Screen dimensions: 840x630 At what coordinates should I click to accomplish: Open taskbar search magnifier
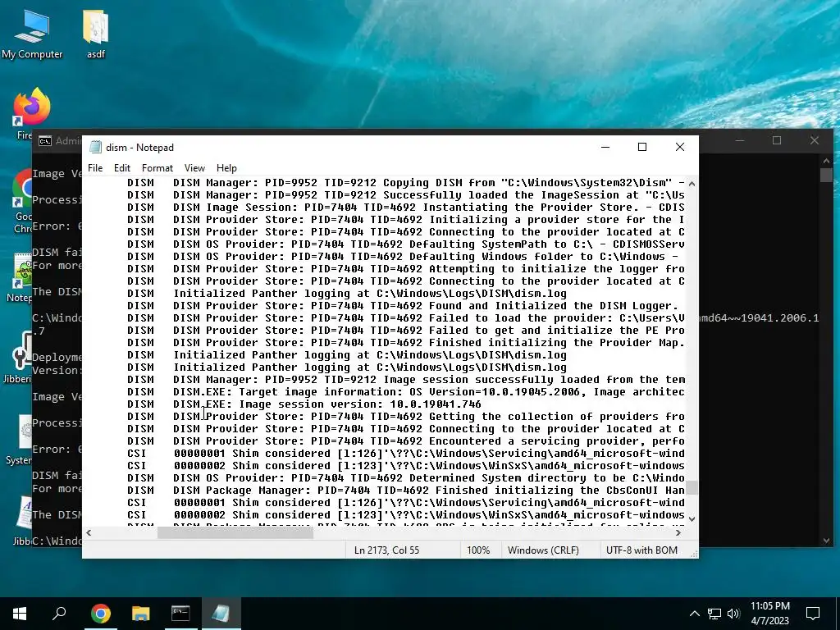59,614
